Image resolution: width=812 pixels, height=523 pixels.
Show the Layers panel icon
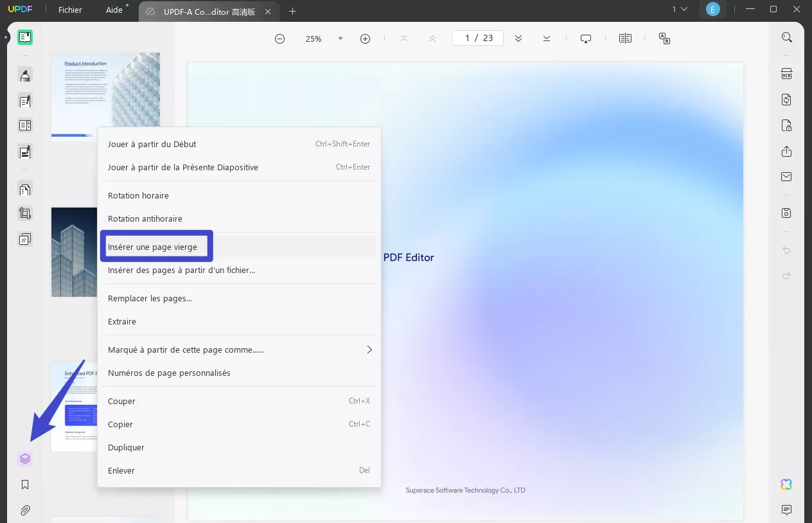click(25, 459)
